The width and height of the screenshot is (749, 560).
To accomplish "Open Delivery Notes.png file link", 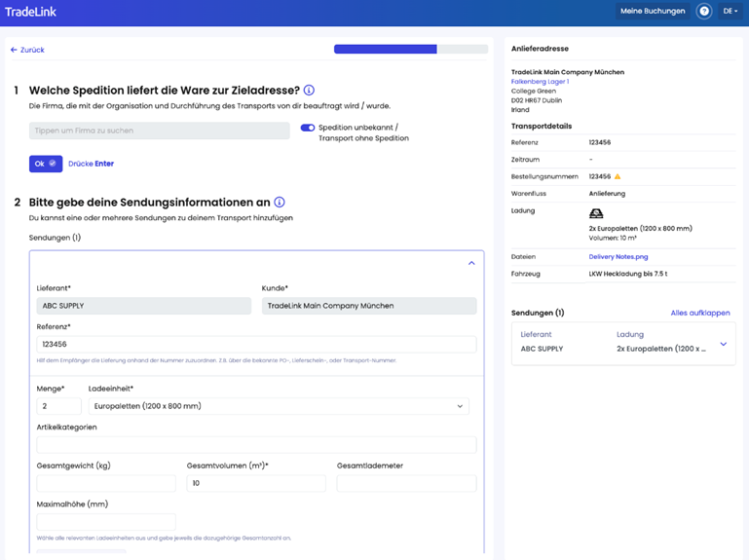I will click(618, 256).
